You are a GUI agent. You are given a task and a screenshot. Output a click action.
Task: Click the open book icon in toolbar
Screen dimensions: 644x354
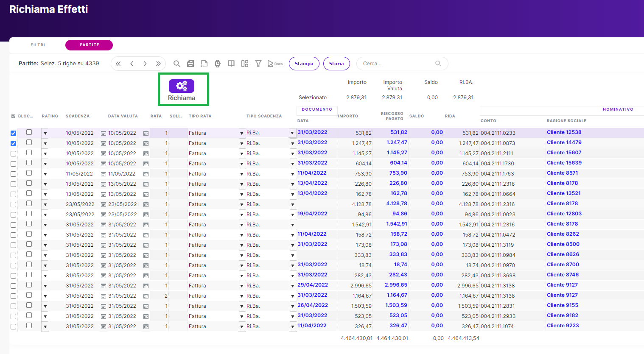(x=231, y=64)
